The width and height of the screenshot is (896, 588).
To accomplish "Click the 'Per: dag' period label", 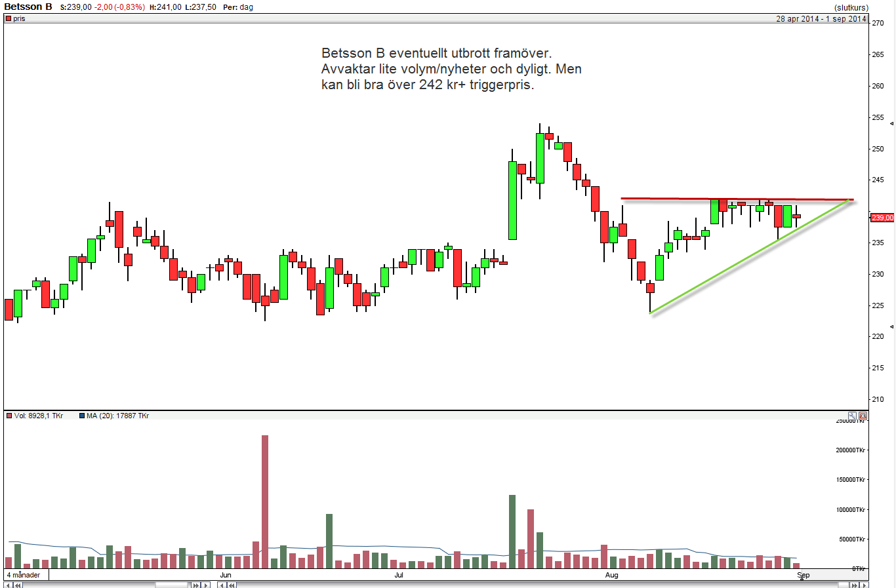I will point(238,7).
